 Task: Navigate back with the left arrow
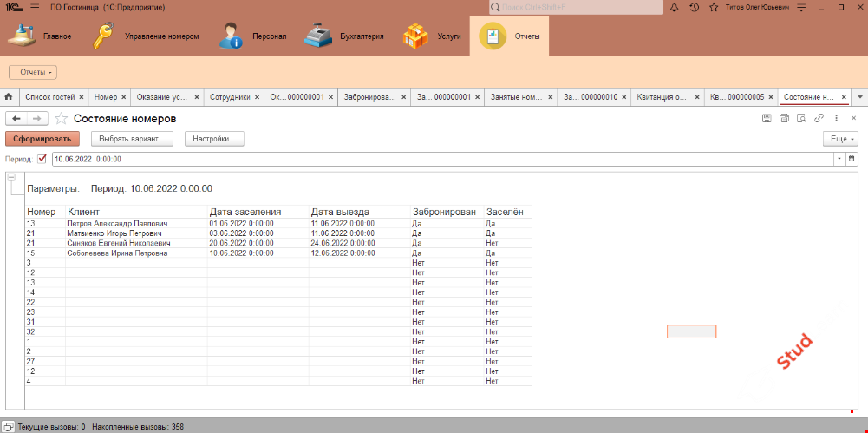[x=16, y=118]
